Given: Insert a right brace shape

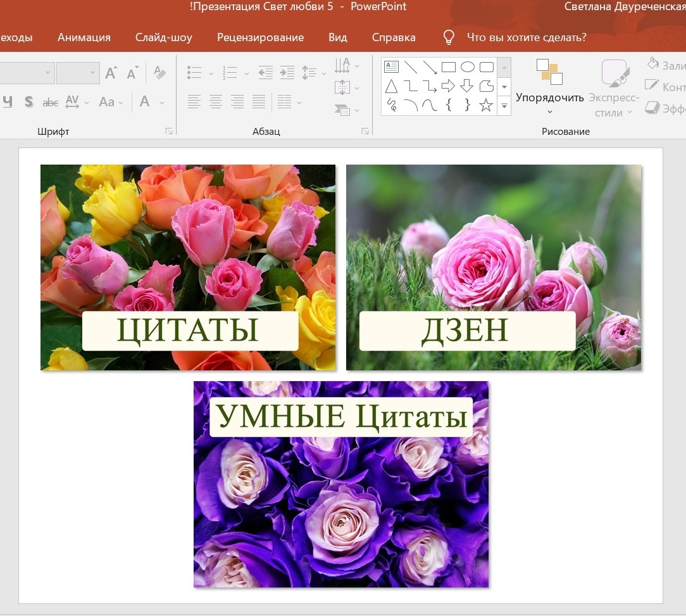Looking at the screenshot, I should [468, 105].
